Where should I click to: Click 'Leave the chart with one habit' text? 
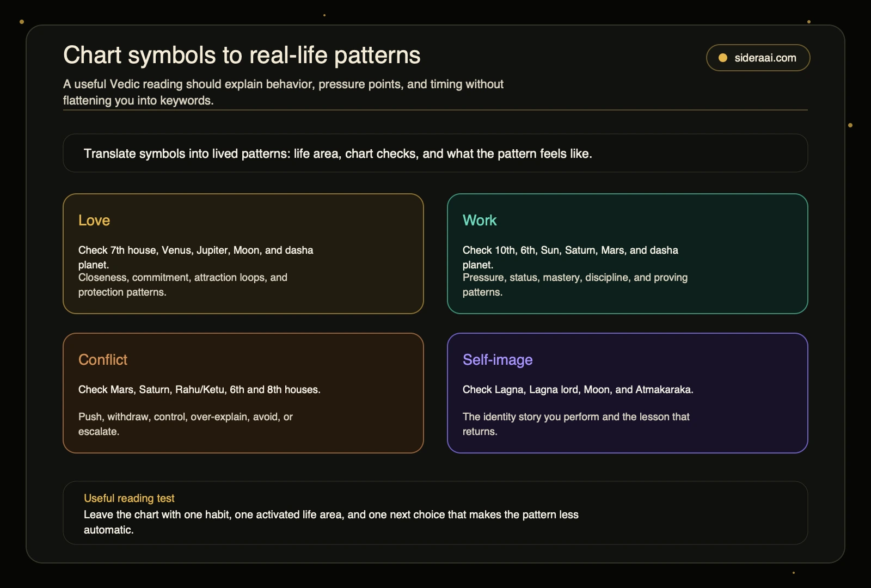pos(331,522)
